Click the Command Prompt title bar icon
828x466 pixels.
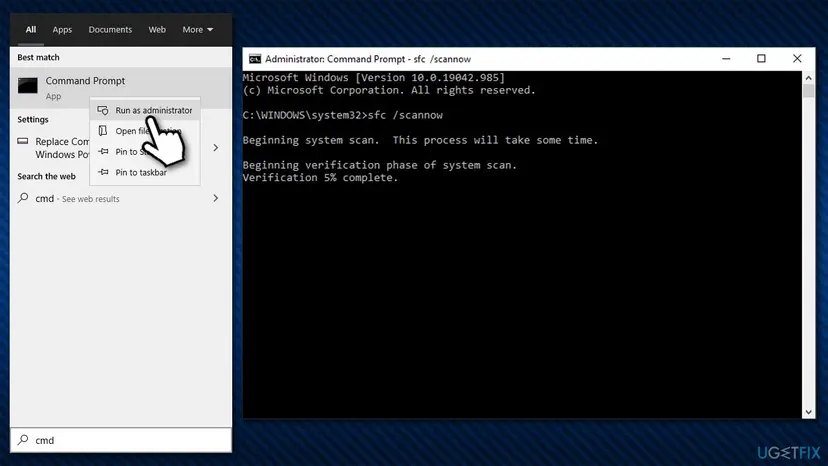point(255,59)
